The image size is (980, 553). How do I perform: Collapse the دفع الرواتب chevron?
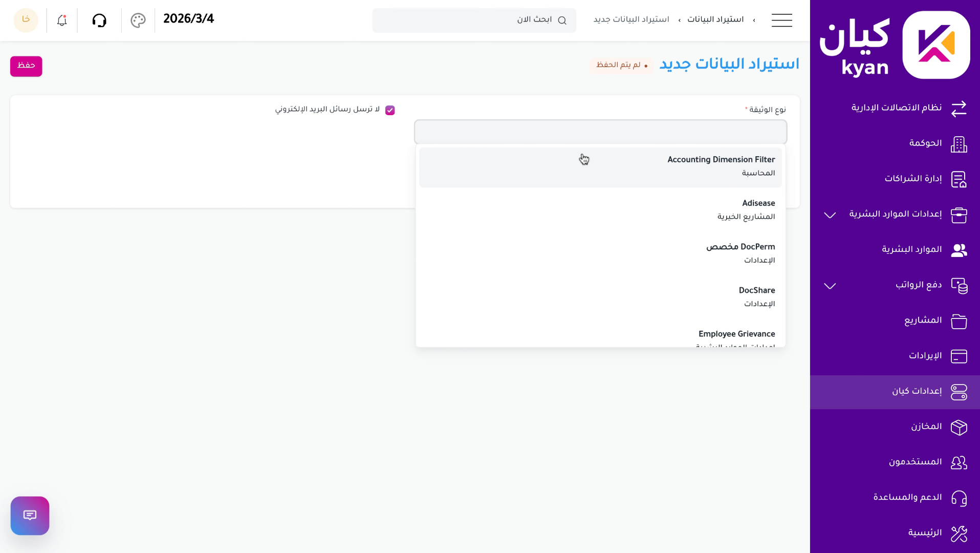point(829,286)
